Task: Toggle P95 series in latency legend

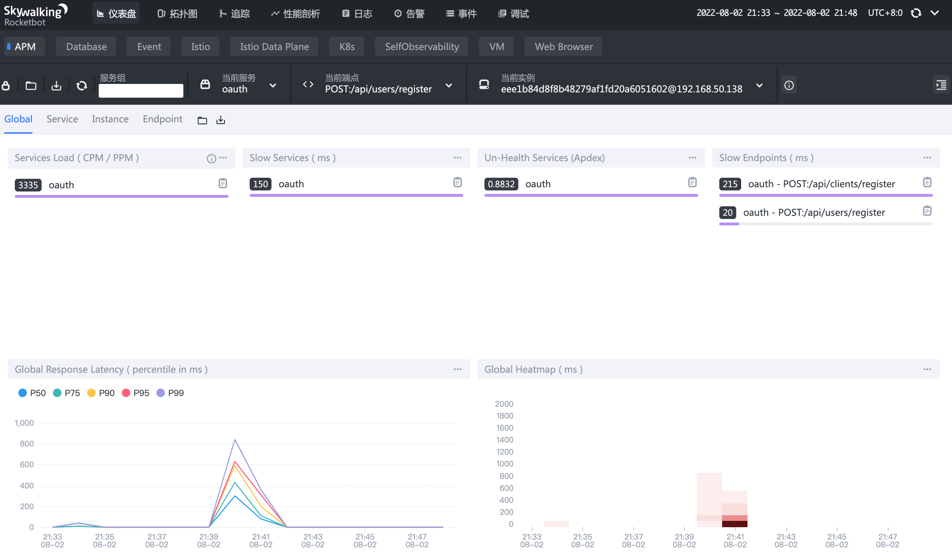Action: 136,393
